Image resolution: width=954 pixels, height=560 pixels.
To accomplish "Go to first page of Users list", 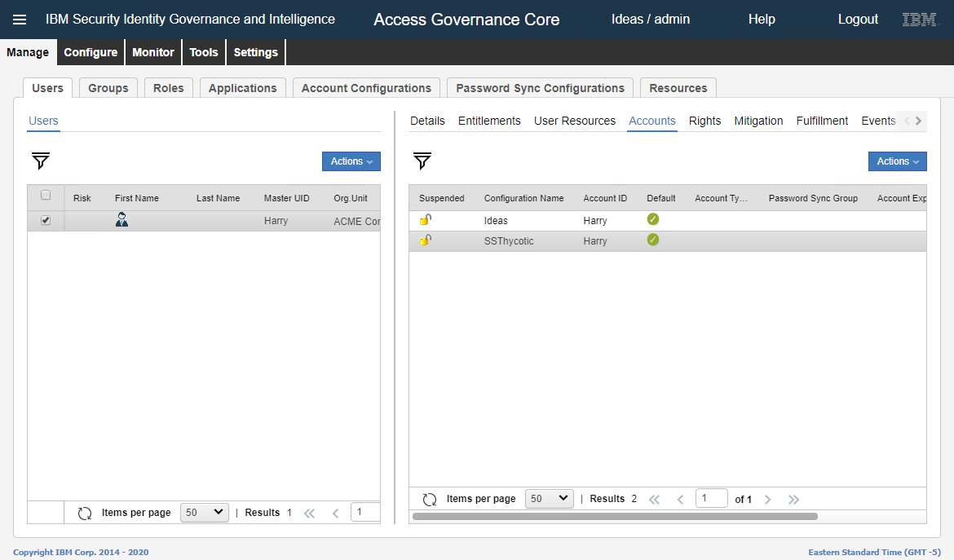I will (310, 514).
